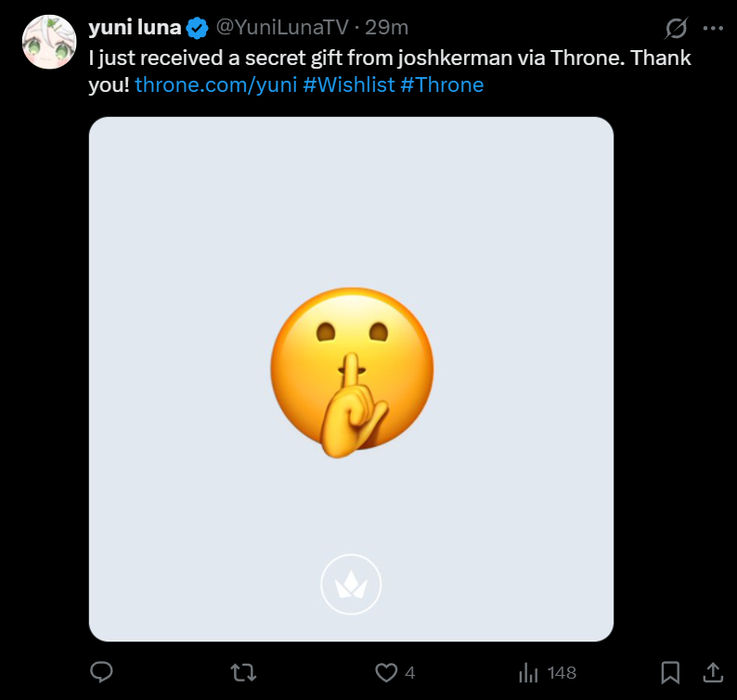737x700 pixels.
Task: Click the #Wishlist hashtag
Action: 348,84
